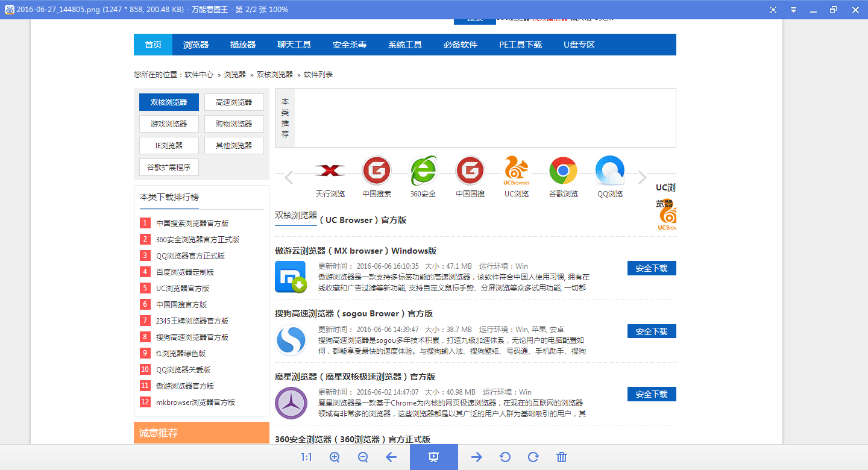The width and height of the screenshot is (868, 470).
Task: Click the 诚意推荐 orange header
Action: [x=201, y=433]
